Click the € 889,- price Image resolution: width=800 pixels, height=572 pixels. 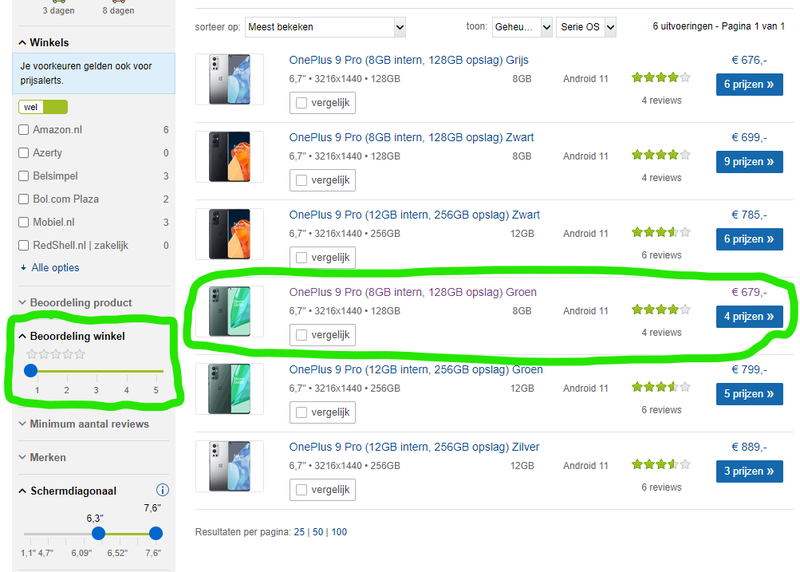coord(749,447)
